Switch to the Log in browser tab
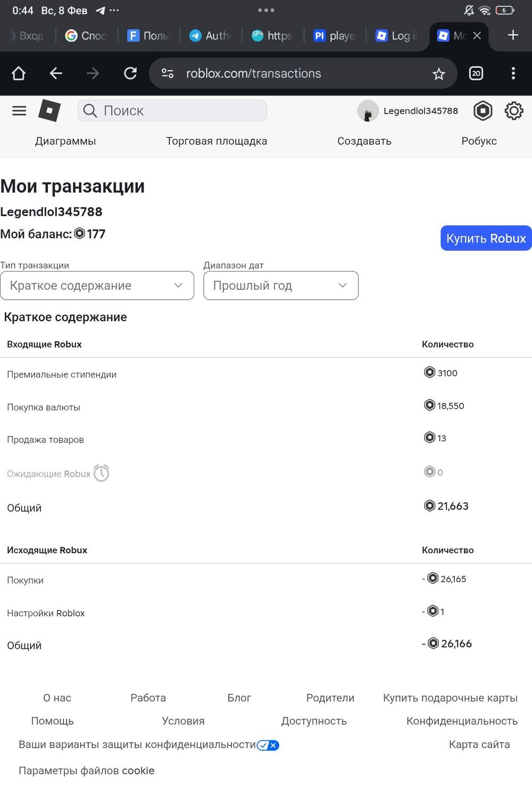This screenshot has width=532, height=788. pyautogui.click(x=397, y=36)
